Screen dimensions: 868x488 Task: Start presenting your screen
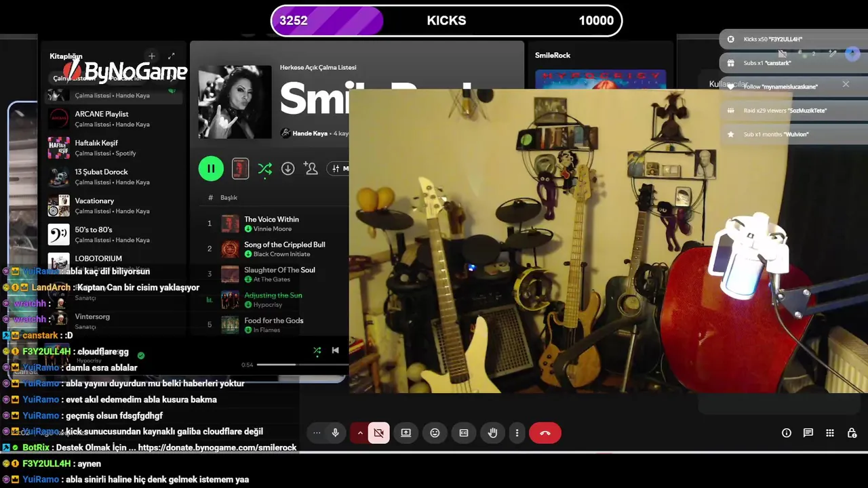click(406, 433)
